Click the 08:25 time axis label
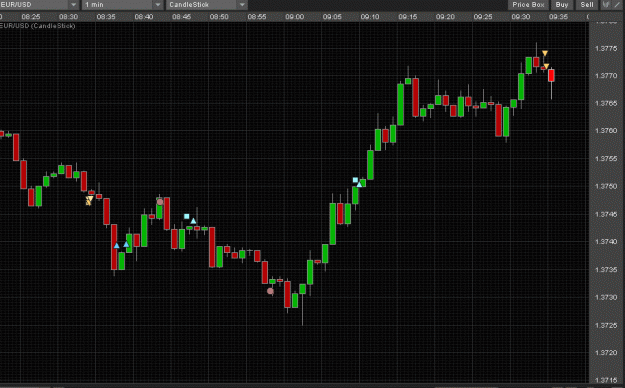625x388 pixels. click(x=31, y=17)
